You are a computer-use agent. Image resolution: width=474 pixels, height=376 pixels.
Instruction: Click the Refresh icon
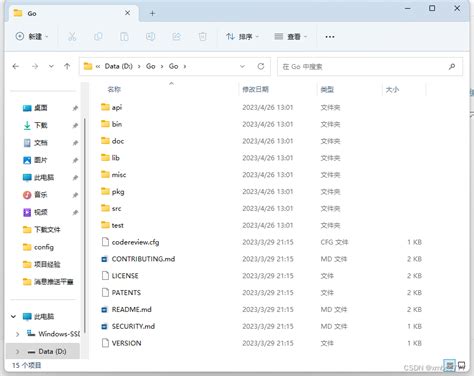coord(261,66)
